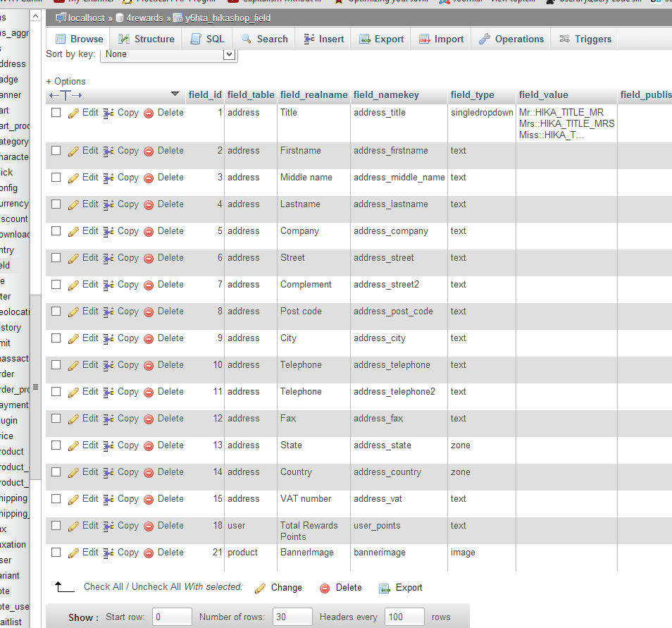Select checkbox for address_state row

click(56, 445)
